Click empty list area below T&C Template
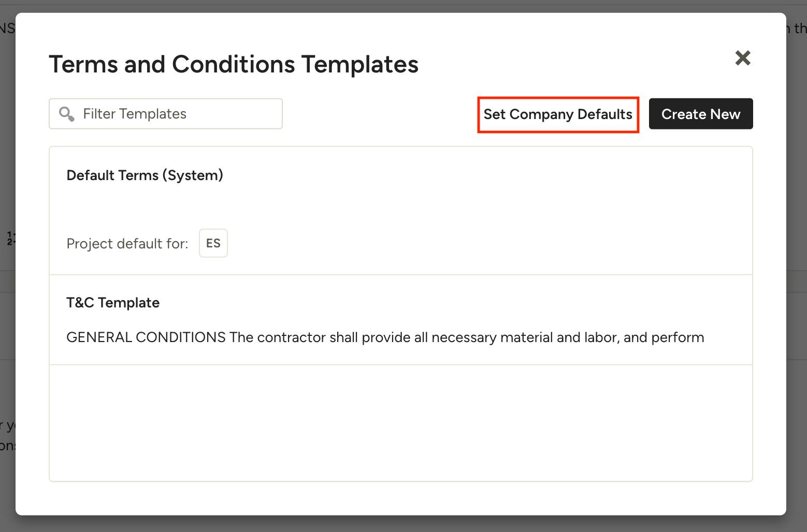This screenshot has width=807, height=532. tap(400, 422)
